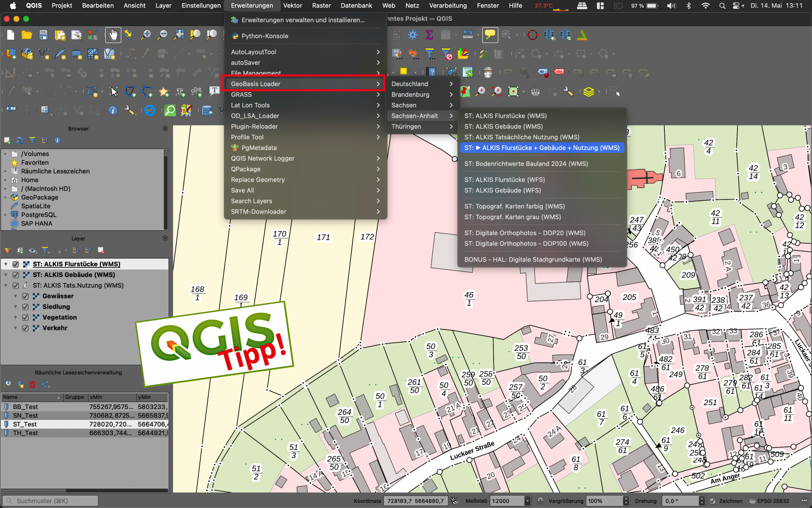Select the Measure Line tool
812x508 pixels.
pyautogui.click(x=468, y=35)
